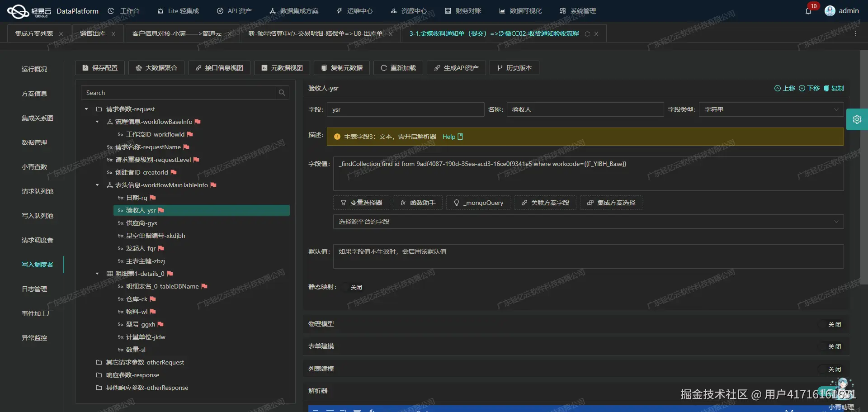Click the 重新加载 reload button
This screenshot has height=412, width=868.
pyautogui.click(x=397, y=68)
